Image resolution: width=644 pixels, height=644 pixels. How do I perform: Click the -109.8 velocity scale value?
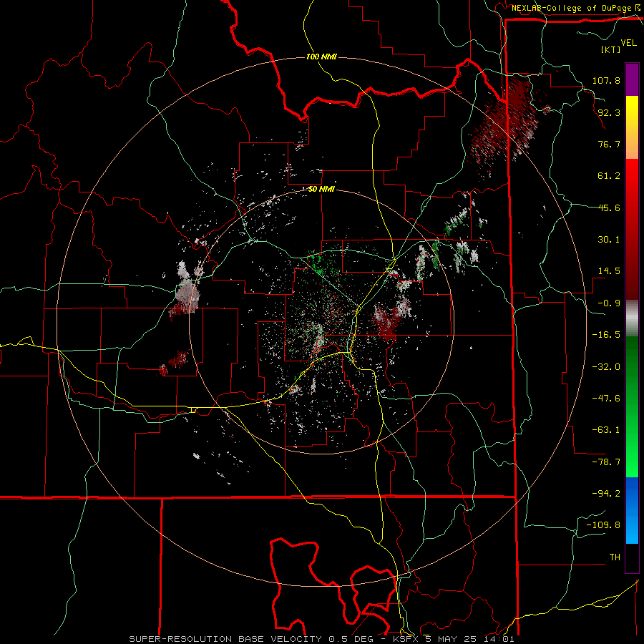coord(603,525)
